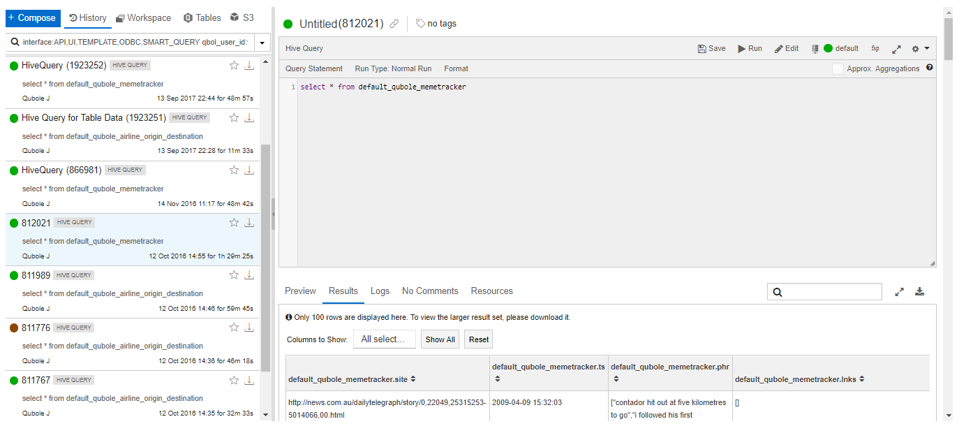
Task: Open Columns to Show All select dropdown
Action: (x=385, y=339)
